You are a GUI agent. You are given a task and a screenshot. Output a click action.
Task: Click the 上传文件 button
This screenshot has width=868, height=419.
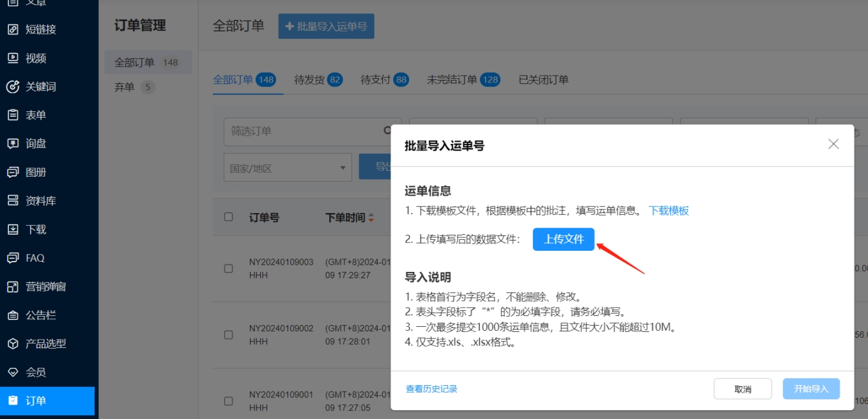click(563, 239)
